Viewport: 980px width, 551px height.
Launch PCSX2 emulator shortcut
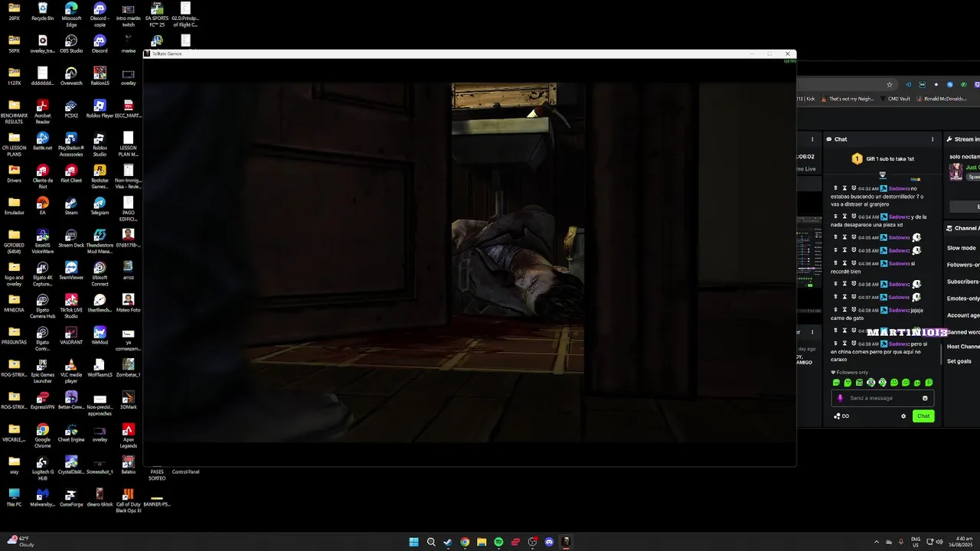click(x=71, y=108)
